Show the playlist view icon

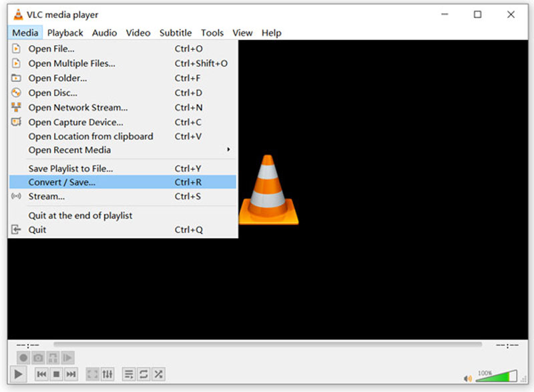128,374
